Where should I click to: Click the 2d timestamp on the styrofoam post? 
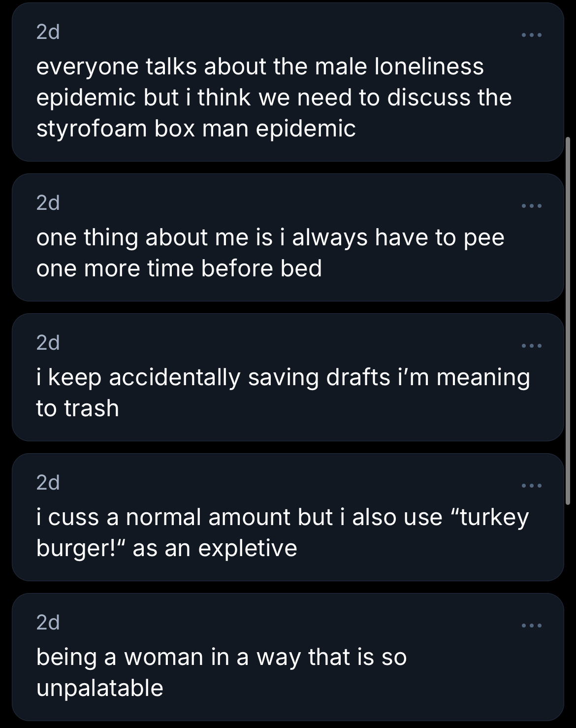(x=48, y=33)
